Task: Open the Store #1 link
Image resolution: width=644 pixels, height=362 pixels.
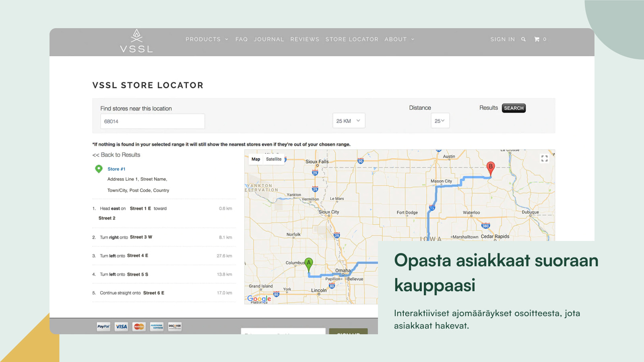Action: click(x=116, y=169)
